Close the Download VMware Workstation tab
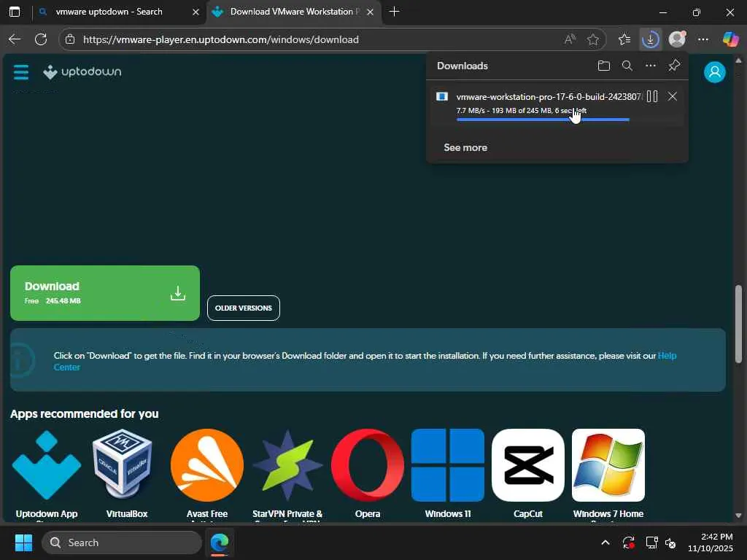The width and height of the screenshot is (747, 560). coord(370,12)
